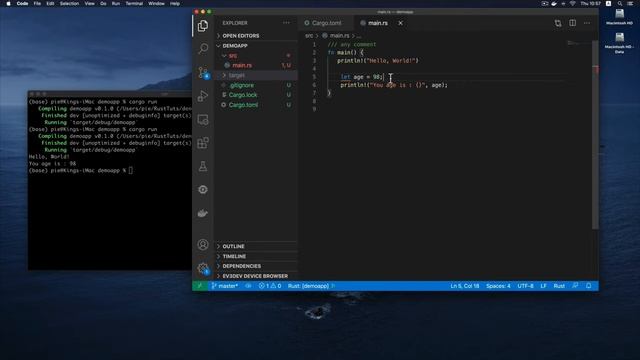
Task: Open the Run menu
Action: pyautogui.click(x=116, y=3)
